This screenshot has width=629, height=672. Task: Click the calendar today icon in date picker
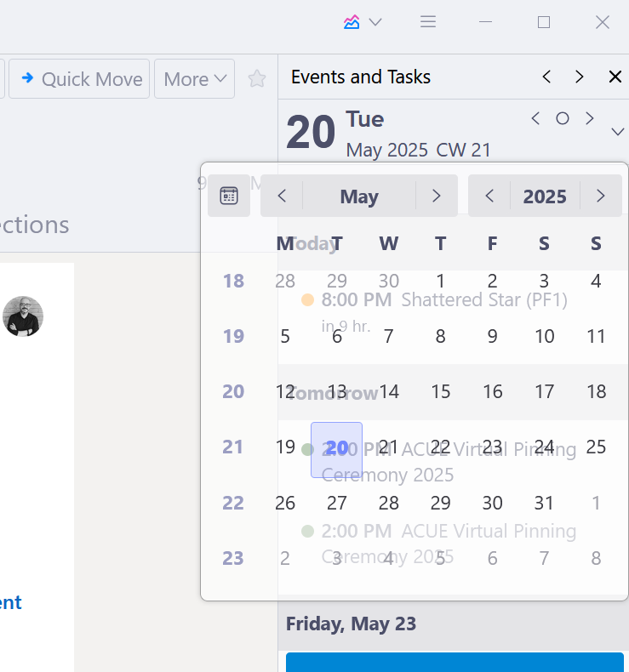(229, 196)
